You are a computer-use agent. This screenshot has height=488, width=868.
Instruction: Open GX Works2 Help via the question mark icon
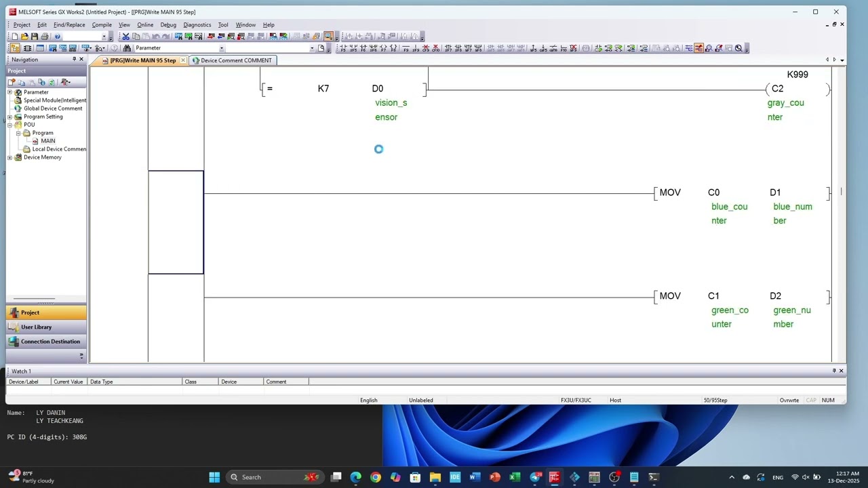(x=57, y=37)
